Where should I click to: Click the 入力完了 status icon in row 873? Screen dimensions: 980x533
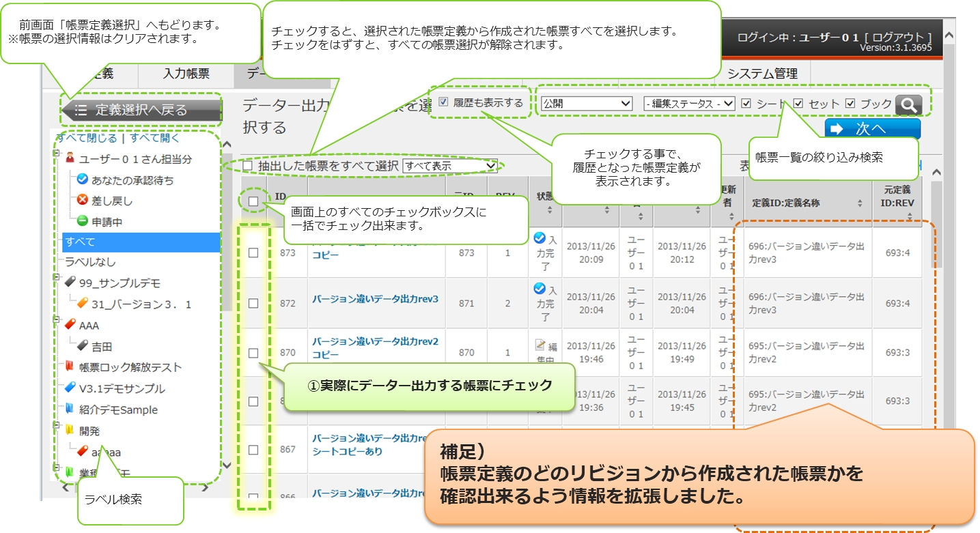(540, 237)
